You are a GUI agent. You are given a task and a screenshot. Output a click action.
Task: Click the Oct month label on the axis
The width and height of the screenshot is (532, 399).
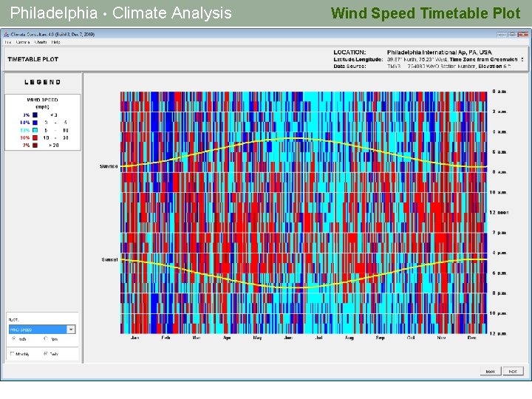[x=411, y=338]
